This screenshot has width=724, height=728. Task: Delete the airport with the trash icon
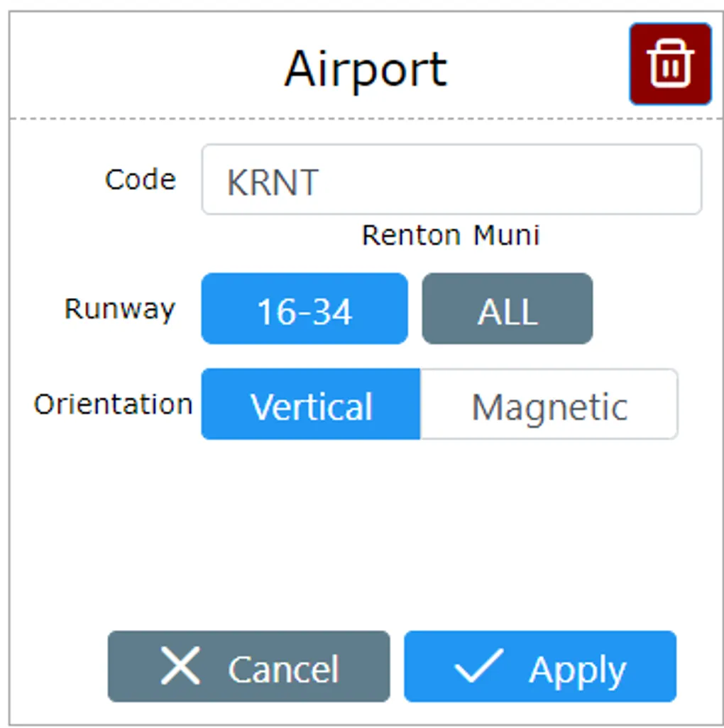point(670,65)
